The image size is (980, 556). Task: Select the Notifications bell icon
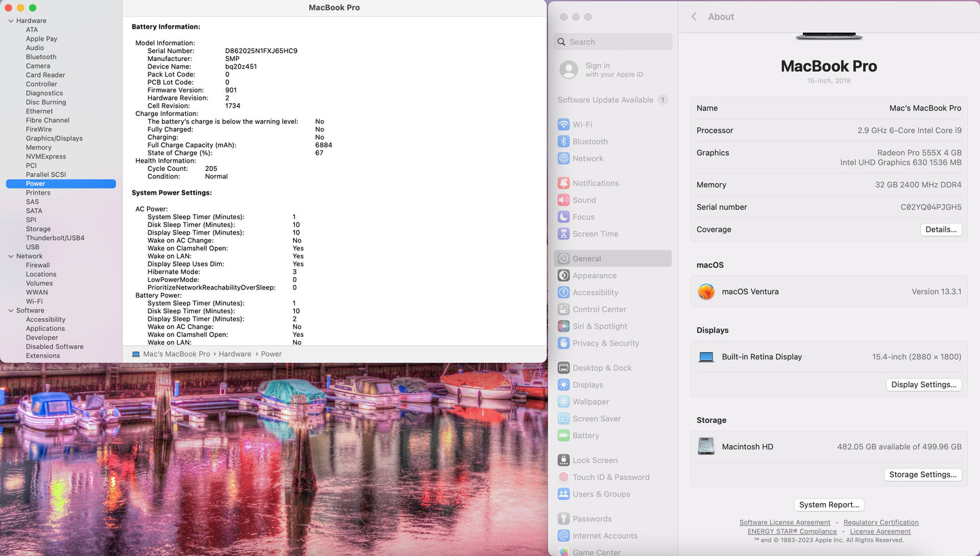click(564, 183)
